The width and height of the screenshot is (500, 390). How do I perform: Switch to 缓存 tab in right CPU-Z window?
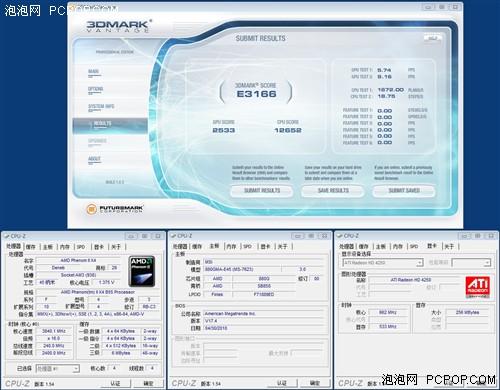(364, 246)
